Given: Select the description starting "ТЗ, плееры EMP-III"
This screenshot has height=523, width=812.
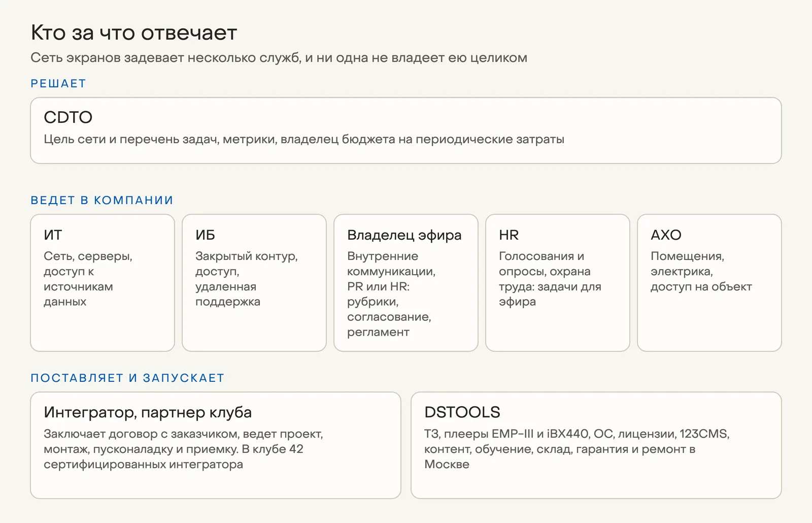Looking at the screenshot, I should (x=577, y=449).
